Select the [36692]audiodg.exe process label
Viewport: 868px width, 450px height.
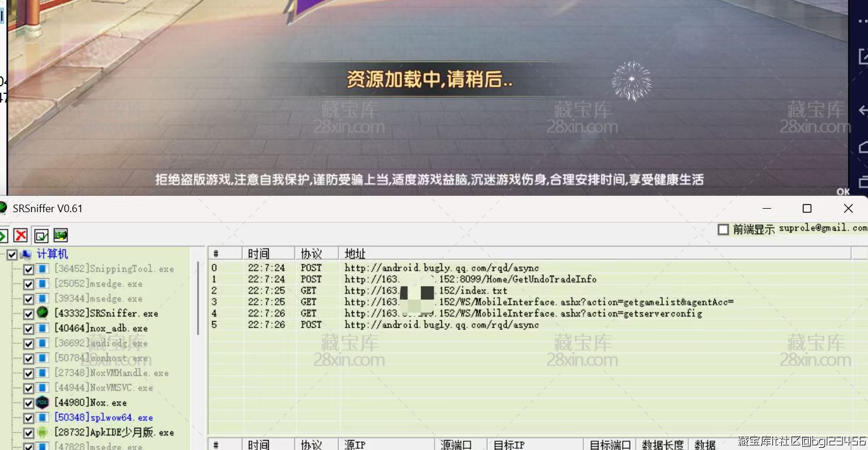pyautogui.click(x=100, y=343)
